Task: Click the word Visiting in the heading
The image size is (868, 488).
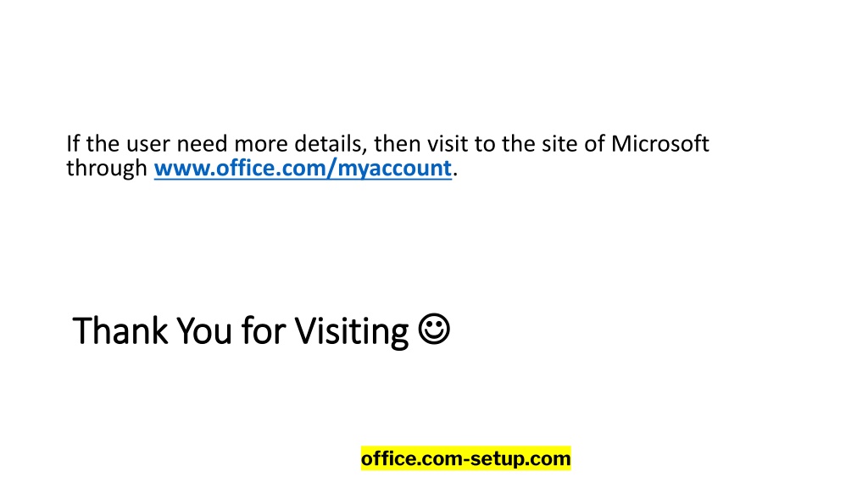Action: (352, 332)
